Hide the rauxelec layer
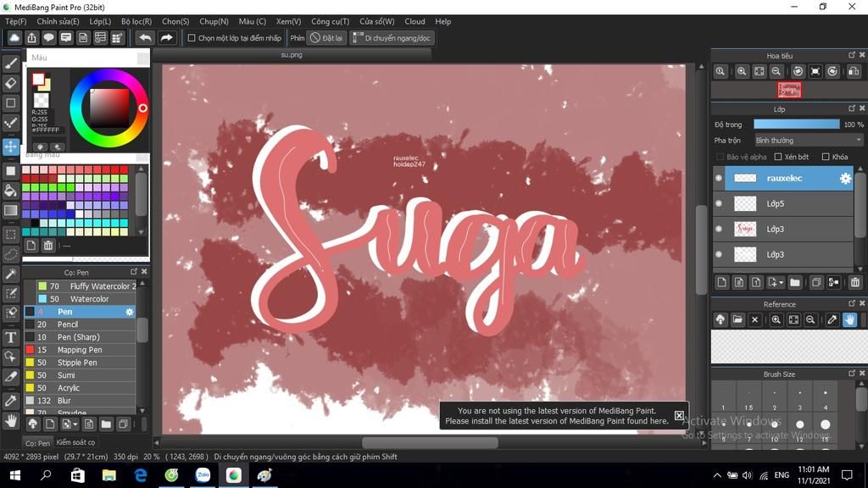868x488 pixels. [x=719, y=178]
